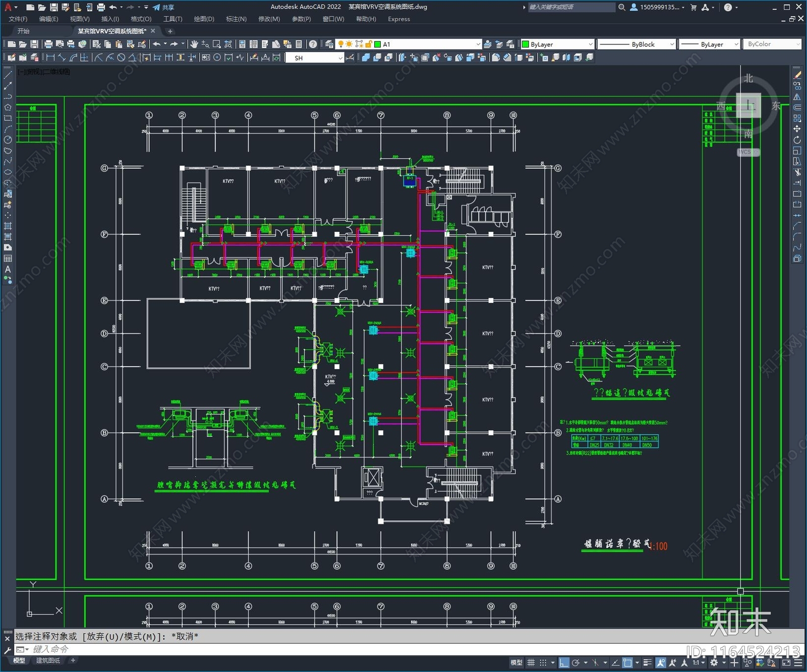Select the multiline Text tool in left toolbar
Image resolution: width=807 pixels, height=672 pixels.
coord(8,269)
